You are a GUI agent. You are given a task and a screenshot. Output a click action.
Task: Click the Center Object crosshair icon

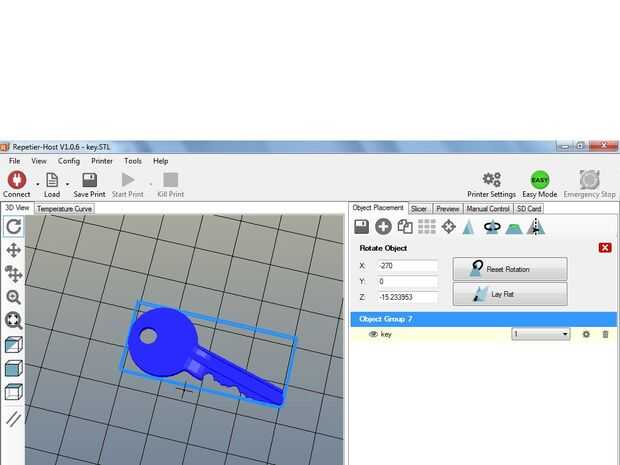click(448, 227)
